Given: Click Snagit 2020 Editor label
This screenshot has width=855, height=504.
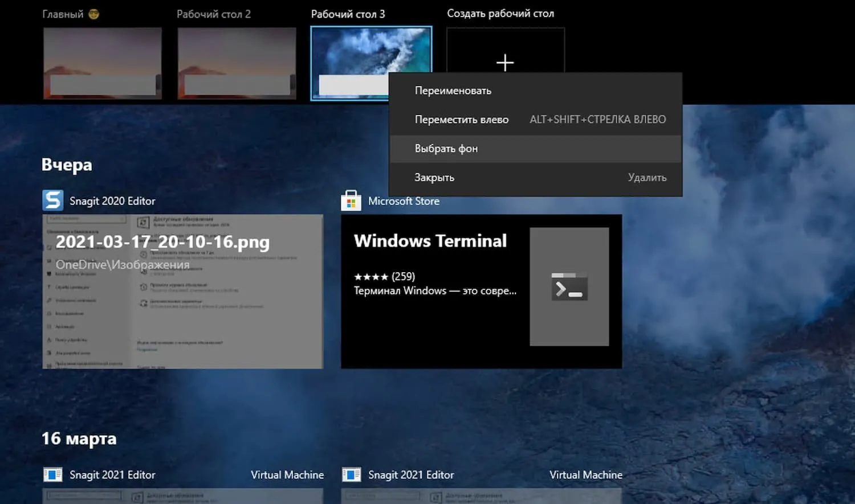Looking at the screenshot, I should tap(112, 201).
